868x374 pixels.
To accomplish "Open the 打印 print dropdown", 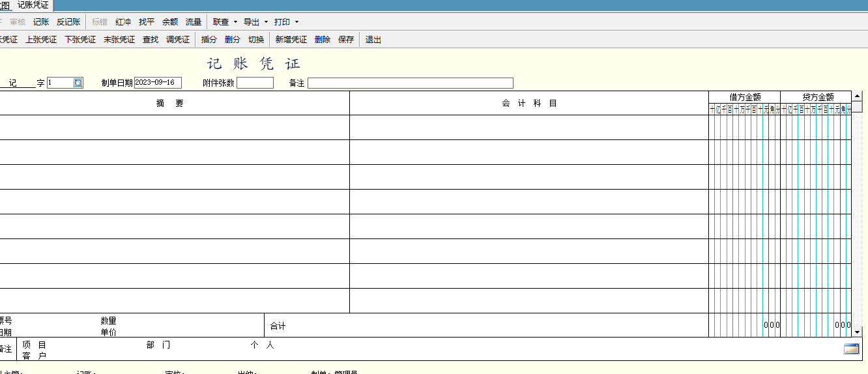I will 297,22.
